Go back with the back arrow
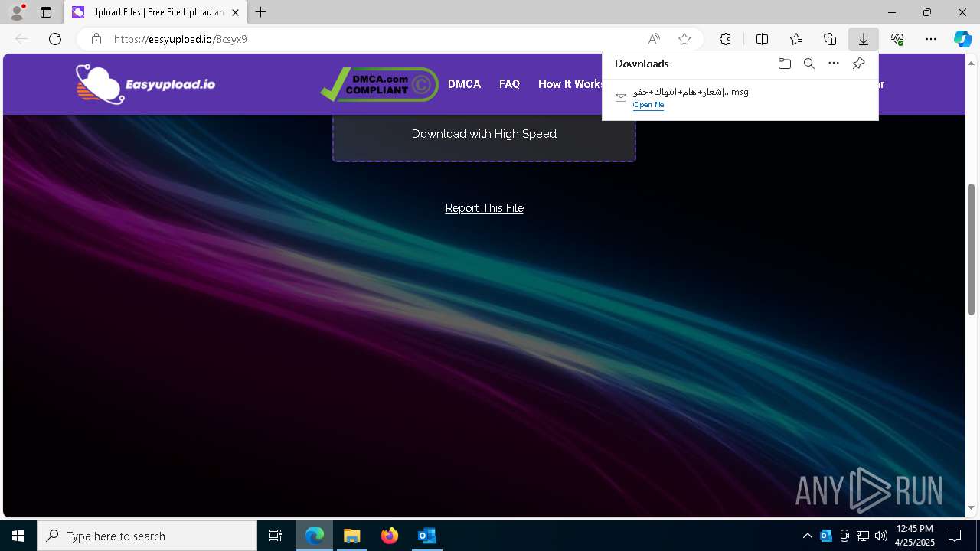 [21, 39]
